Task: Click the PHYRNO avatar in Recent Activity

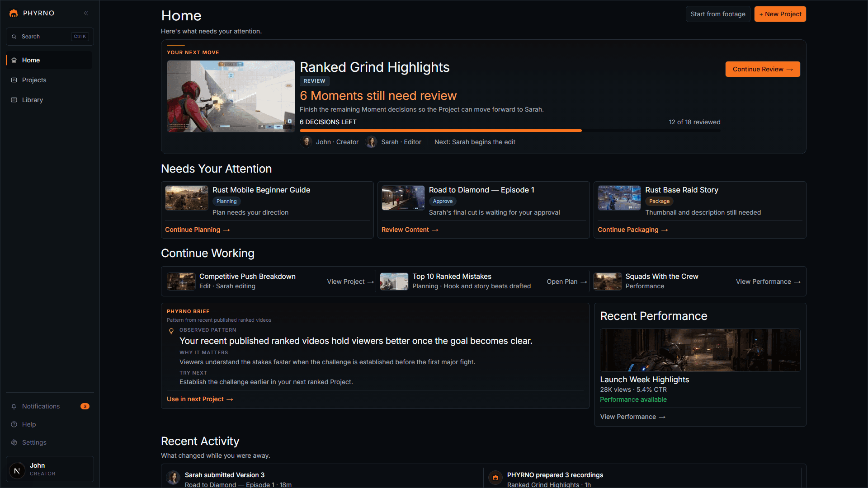Action: coord(495,478)
